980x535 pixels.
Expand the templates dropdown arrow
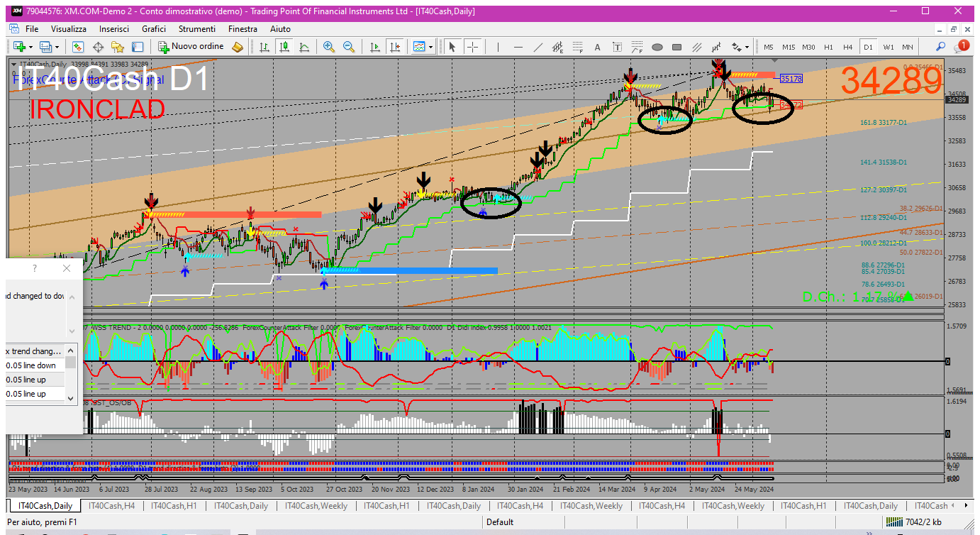point(432,47)
